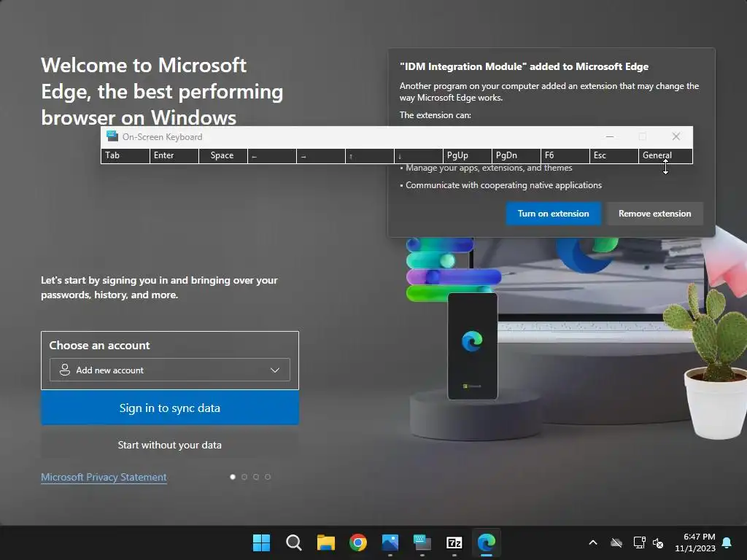Go to the third welcome page dot
This screenshot has height=560, width=747.
tap(256, 477)
